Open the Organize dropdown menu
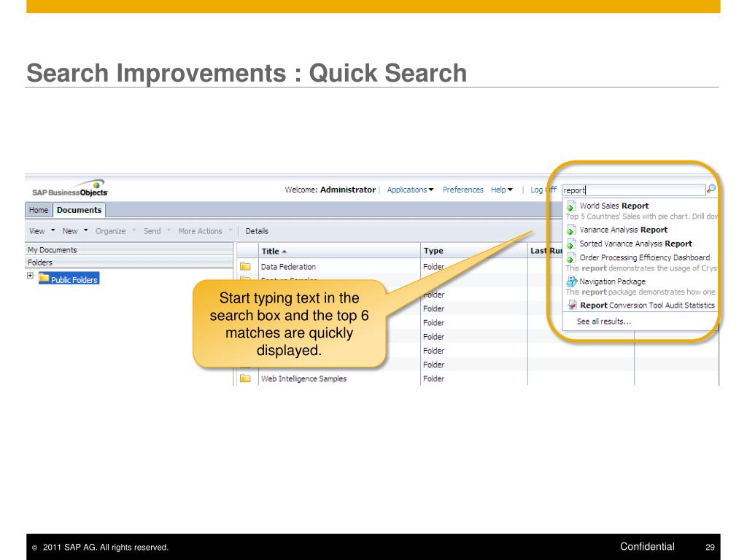Image resolution: width=747 pixels, height=560 pixels. (x=116, y=231)
